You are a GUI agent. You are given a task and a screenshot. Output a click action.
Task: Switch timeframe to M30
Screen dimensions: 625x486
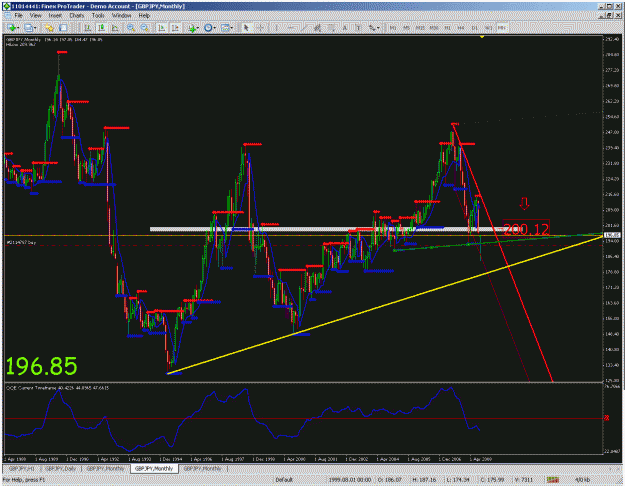(x=434, y=28)
